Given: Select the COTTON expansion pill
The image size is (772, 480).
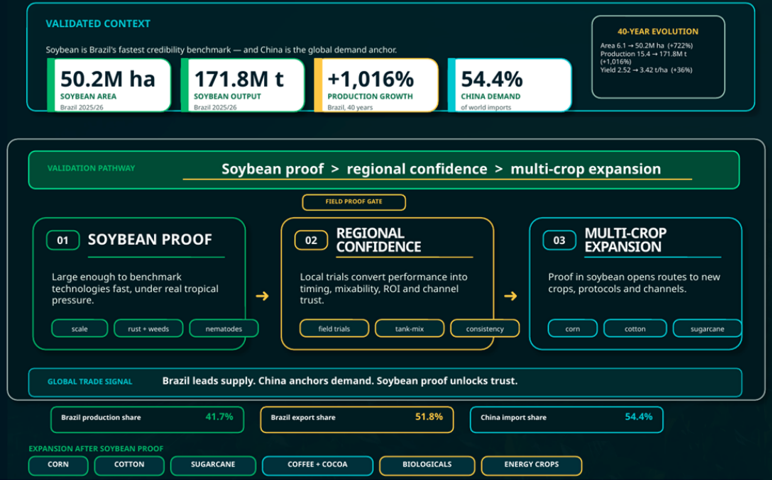Looking at the screenshot, I should 129,465.
